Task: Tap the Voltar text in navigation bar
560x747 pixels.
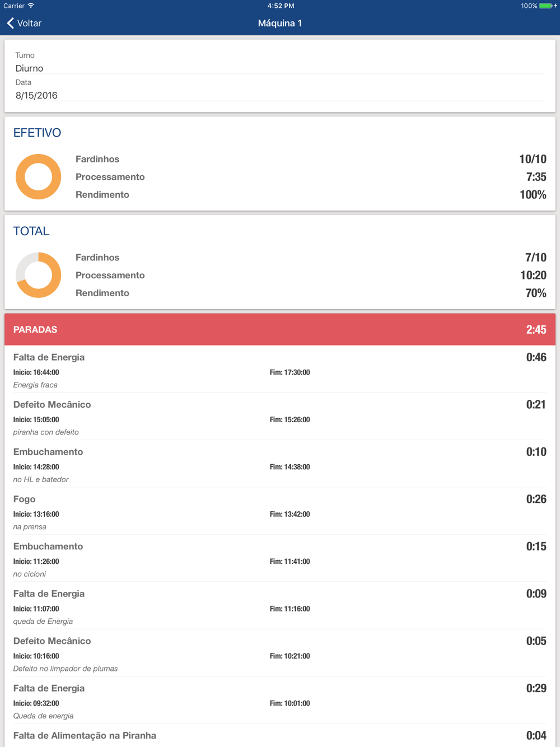Action: (x=29, y=23)
